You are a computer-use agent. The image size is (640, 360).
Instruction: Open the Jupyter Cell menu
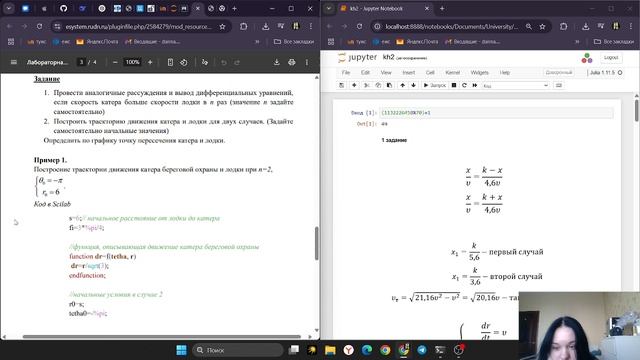(x=430, y=72)
